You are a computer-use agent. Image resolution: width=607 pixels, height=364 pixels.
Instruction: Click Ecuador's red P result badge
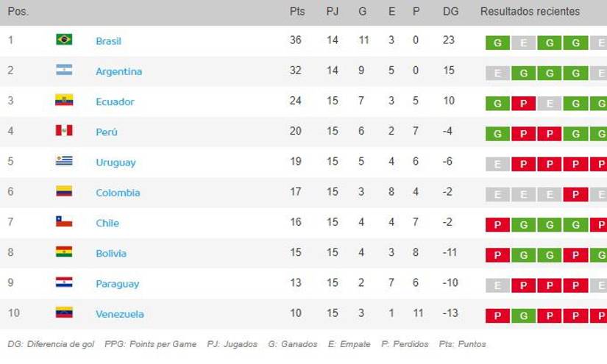click(x=523, y=104)
